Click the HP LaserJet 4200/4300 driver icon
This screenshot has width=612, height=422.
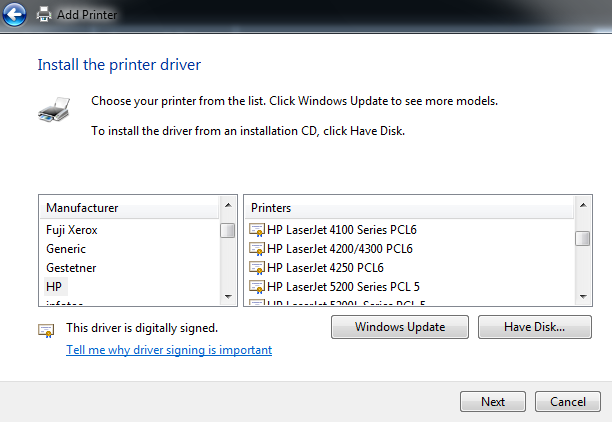pos(257,249)
